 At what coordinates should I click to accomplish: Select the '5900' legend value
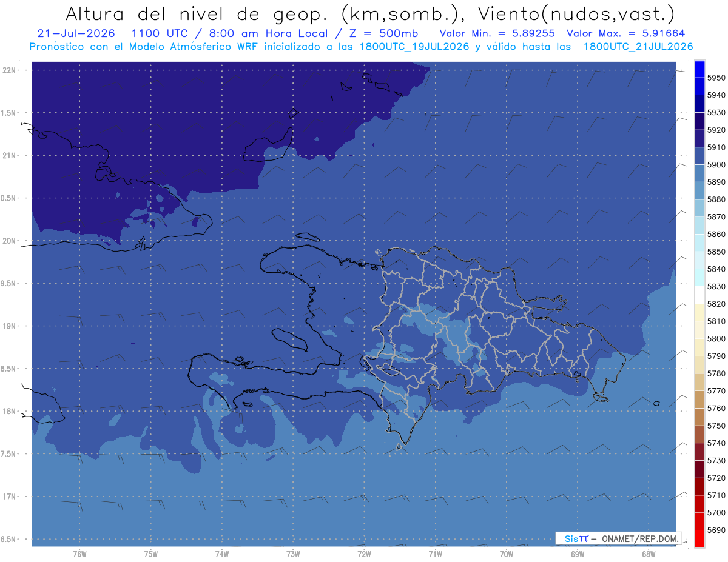(716, 165)
